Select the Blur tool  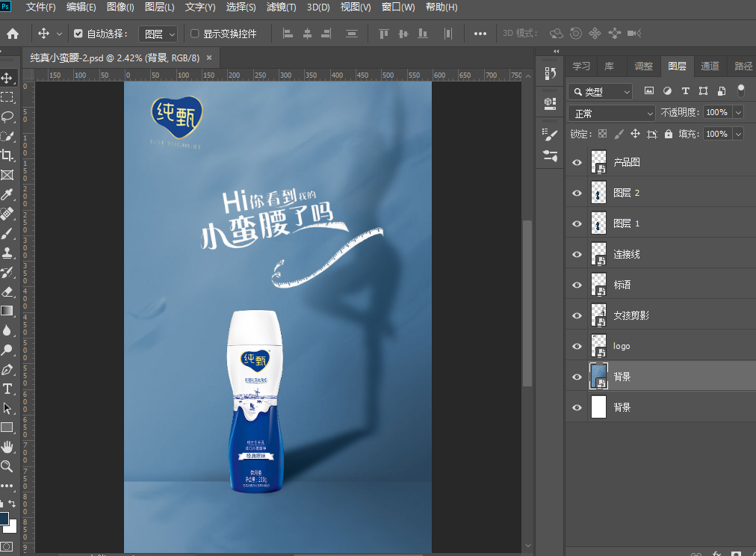7,330
